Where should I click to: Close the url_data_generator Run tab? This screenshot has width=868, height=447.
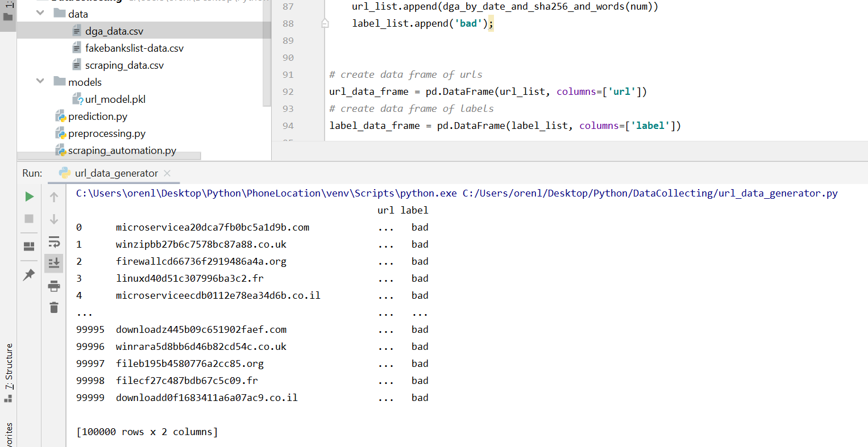167,173
